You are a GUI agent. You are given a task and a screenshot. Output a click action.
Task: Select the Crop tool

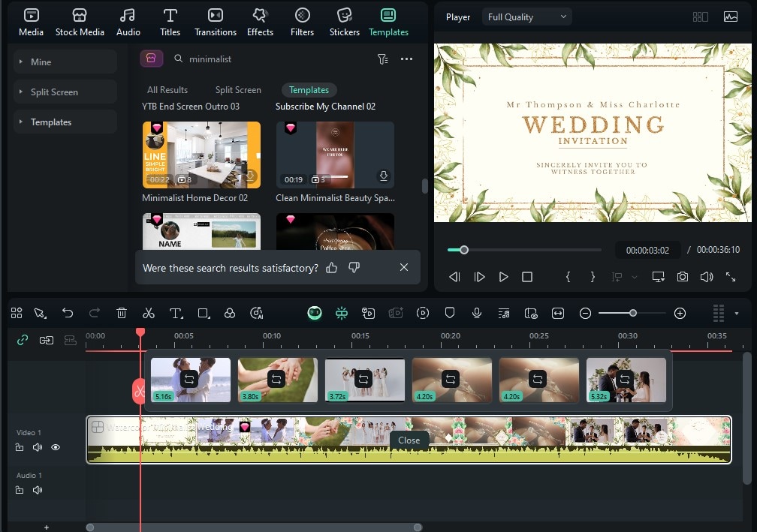click(x=204, y=313)
